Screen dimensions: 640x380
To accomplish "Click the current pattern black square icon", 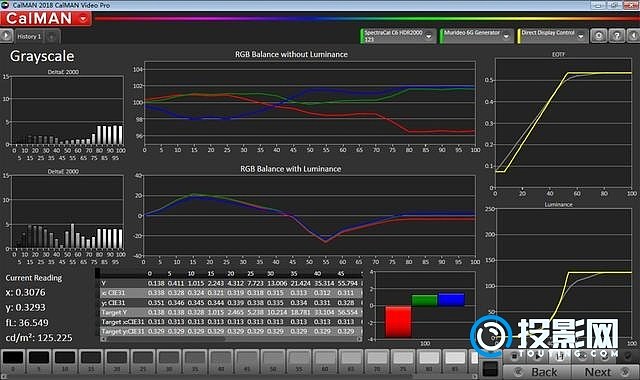I will [x=490, y=369].
